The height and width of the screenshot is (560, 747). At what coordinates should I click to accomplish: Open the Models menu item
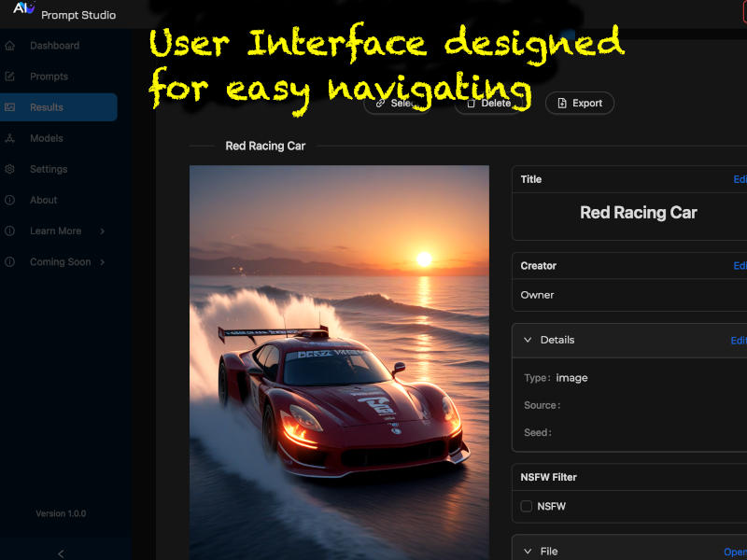coord(47,138)
